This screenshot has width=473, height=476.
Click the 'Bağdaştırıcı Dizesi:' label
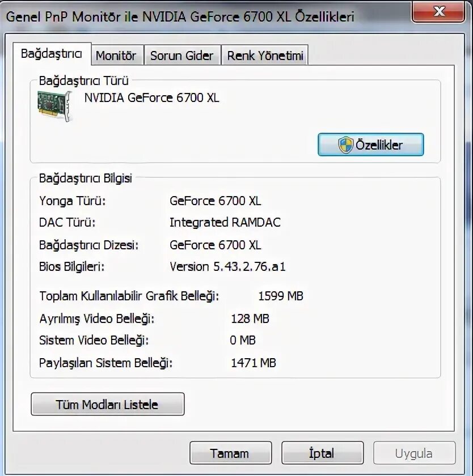click(88, 245)
